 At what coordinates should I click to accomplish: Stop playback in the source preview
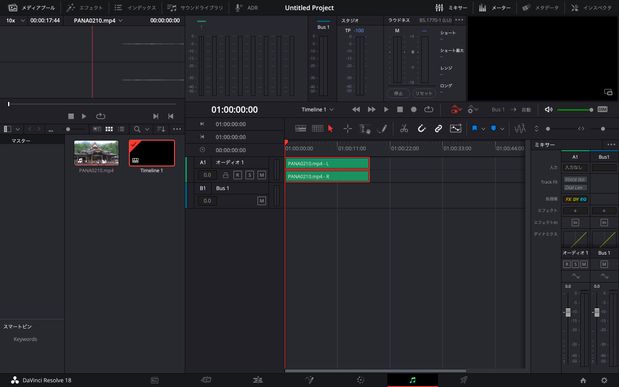(x=71, y=116)
